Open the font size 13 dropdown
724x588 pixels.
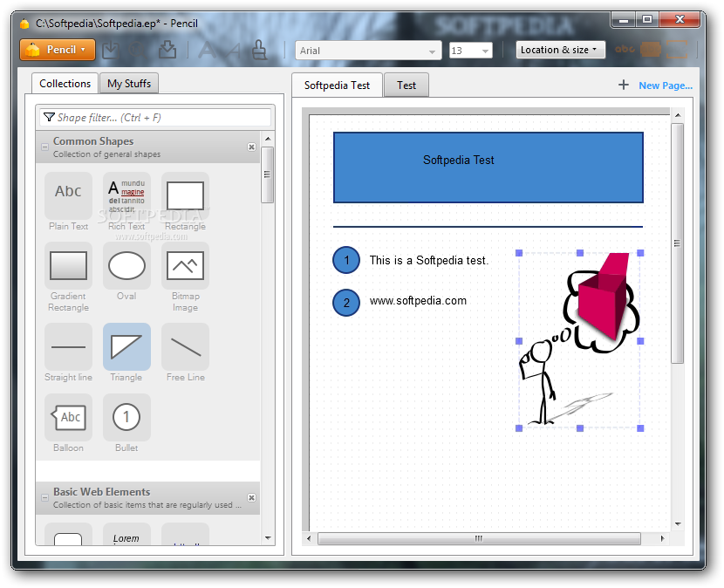pos(470,51)
